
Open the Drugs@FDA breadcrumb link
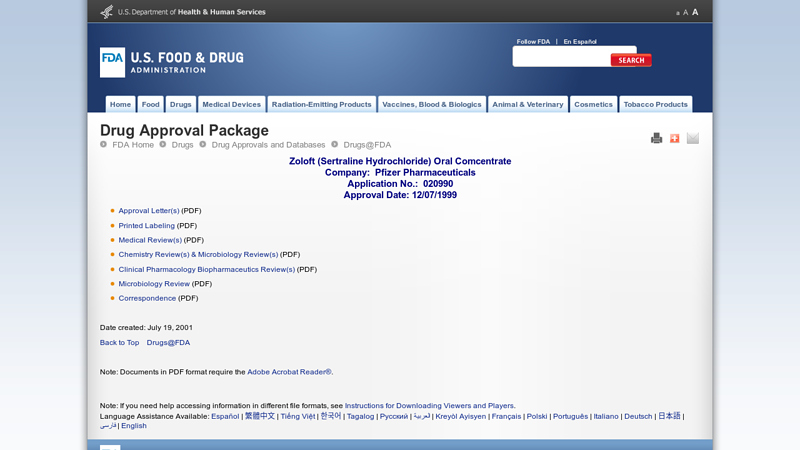click(x=367, y=145)
